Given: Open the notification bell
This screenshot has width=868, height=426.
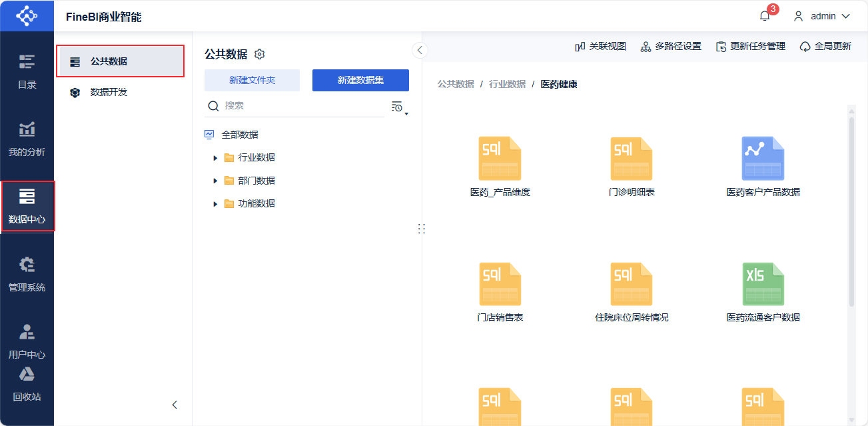Looking at the screenshot, I should [765, 16].
